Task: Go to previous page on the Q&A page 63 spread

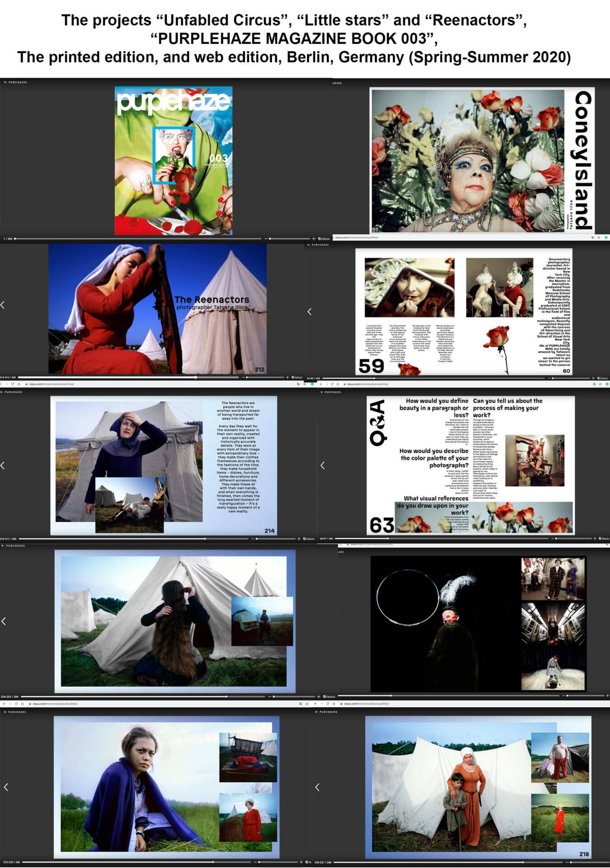Action: (323, 465)
